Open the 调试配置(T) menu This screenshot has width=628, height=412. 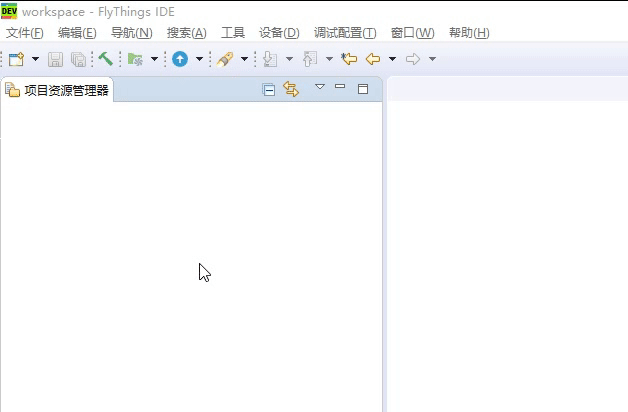coord(345,33)
